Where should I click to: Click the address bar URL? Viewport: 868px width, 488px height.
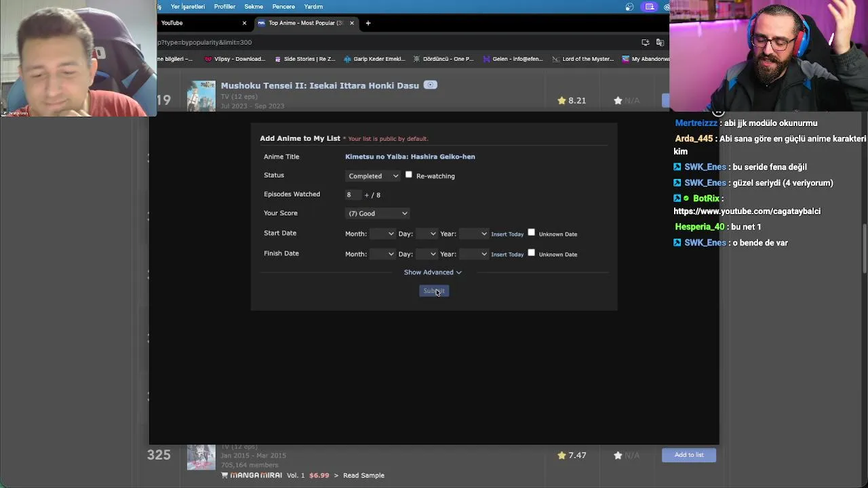point(205,42)
